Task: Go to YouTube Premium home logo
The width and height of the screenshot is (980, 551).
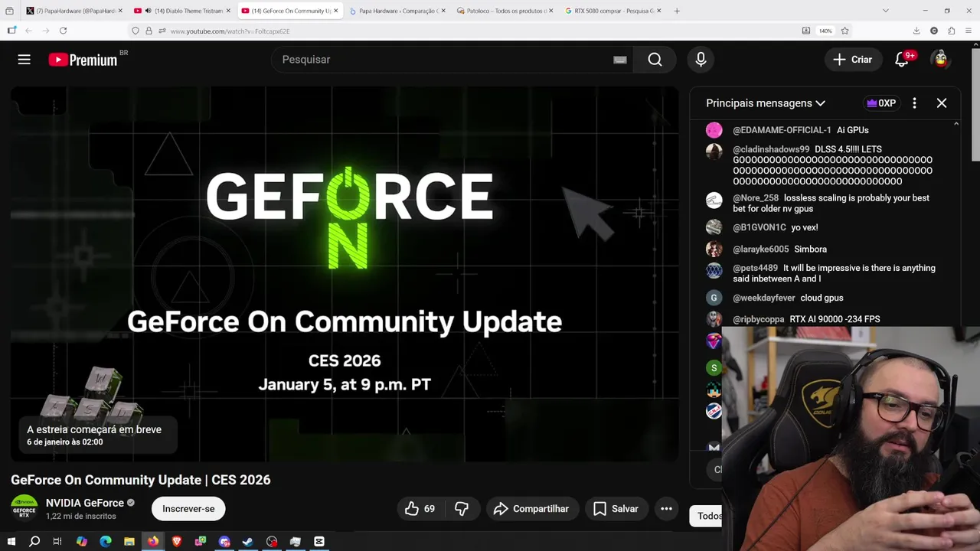Action: 83,60
